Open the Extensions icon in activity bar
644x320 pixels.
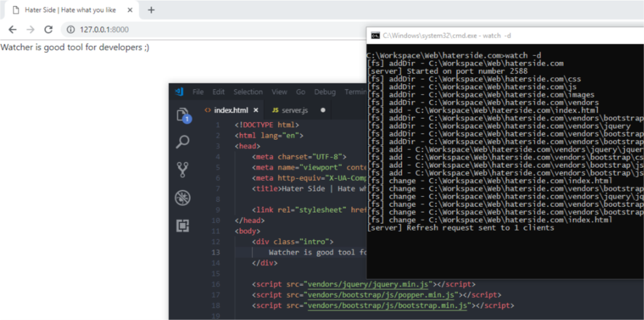tap(182, 226)
